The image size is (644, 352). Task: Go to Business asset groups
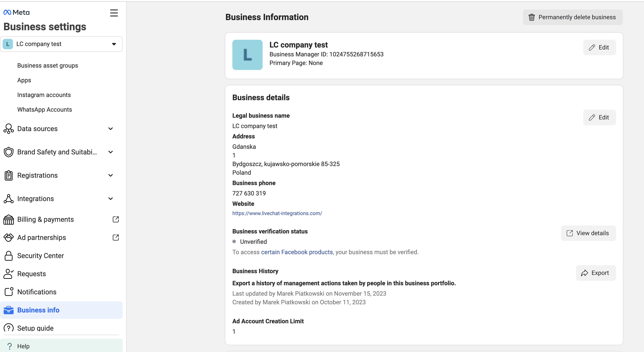[x=48, y=65]
